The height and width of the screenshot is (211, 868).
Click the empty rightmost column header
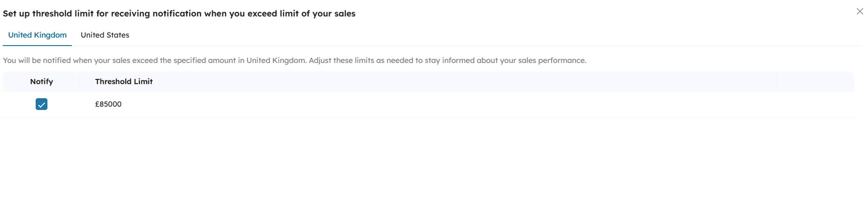[x=815, y=81]
